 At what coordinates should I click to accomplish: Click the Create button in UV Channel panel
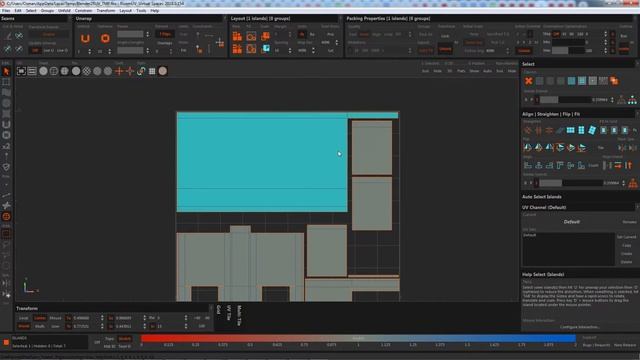click(x=627, y=253)
